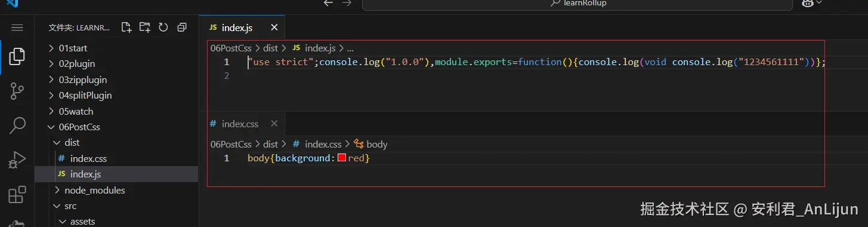The image size is (868, 227).
Task: Click dist in the index.js breadcrumb
Action: pos(270,48)
